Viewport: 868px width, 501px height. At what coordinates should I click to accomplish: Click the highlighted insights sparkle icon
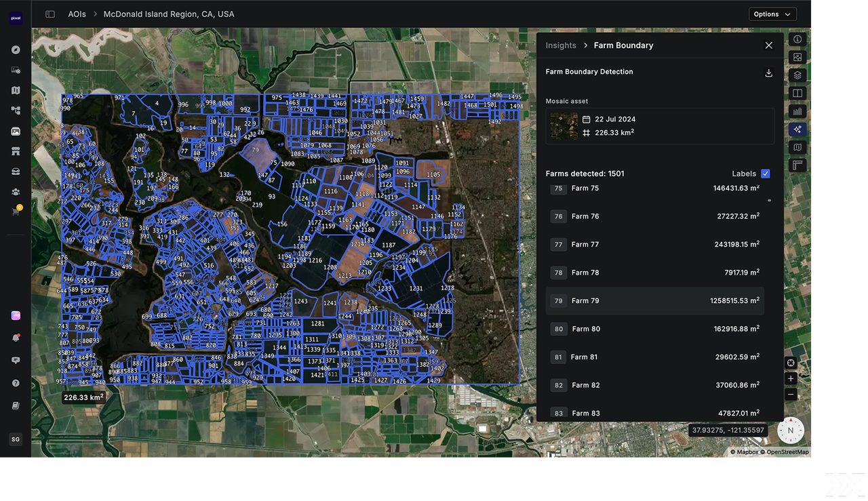(797, 129)
